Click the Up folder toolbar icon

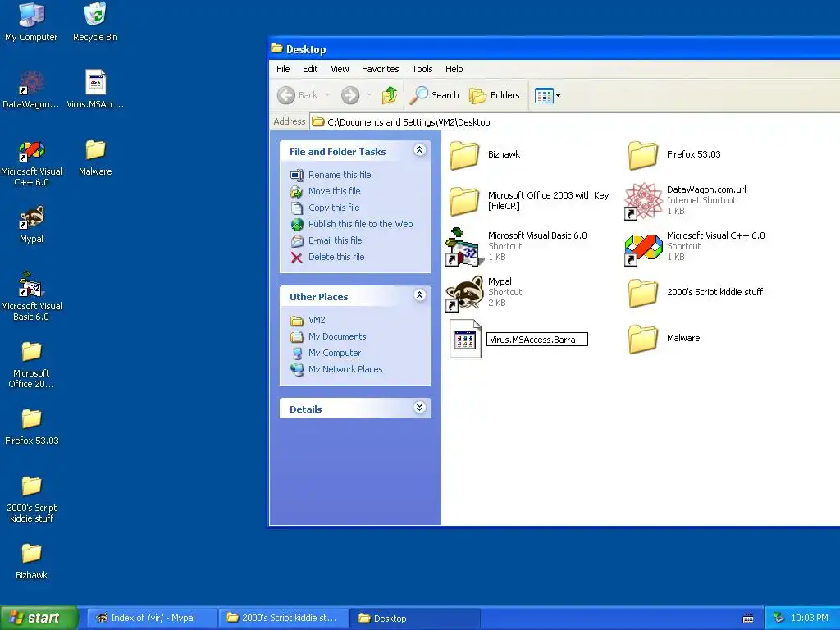[390, 95]
